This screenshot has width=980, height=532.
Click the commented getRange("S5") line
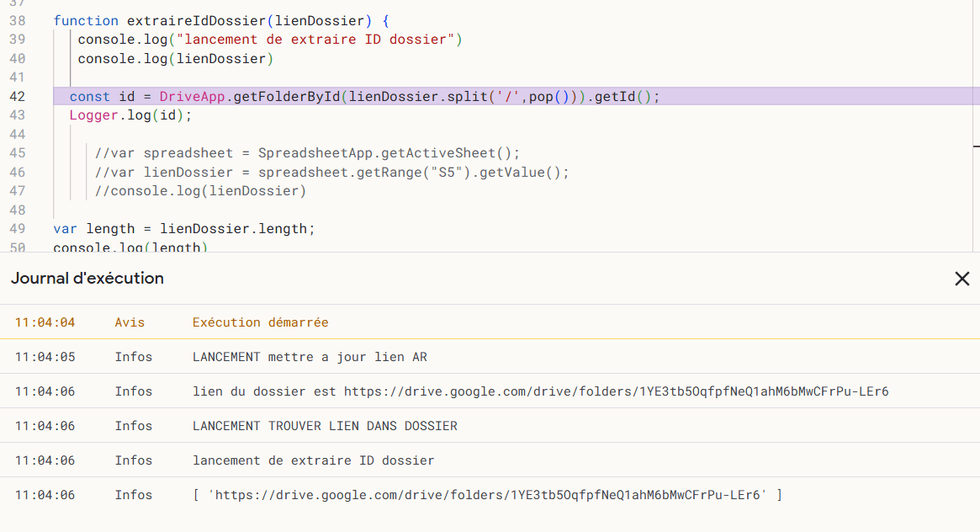(x=331, y=173)
